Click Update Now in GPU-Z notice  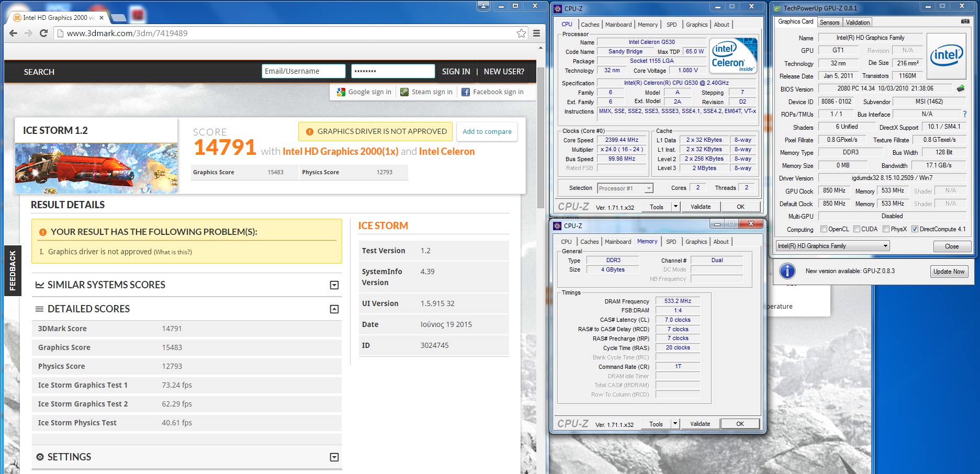(x=949, y=272)
